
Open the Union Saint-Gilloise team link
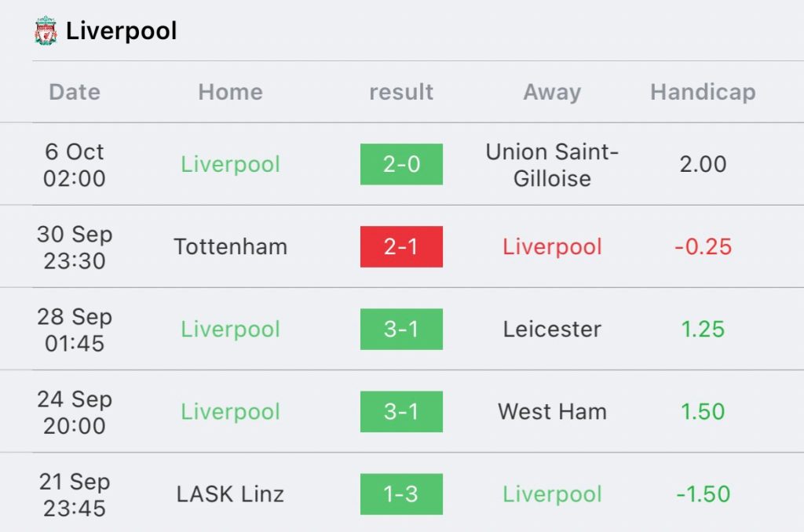click(x=552, y=165)
